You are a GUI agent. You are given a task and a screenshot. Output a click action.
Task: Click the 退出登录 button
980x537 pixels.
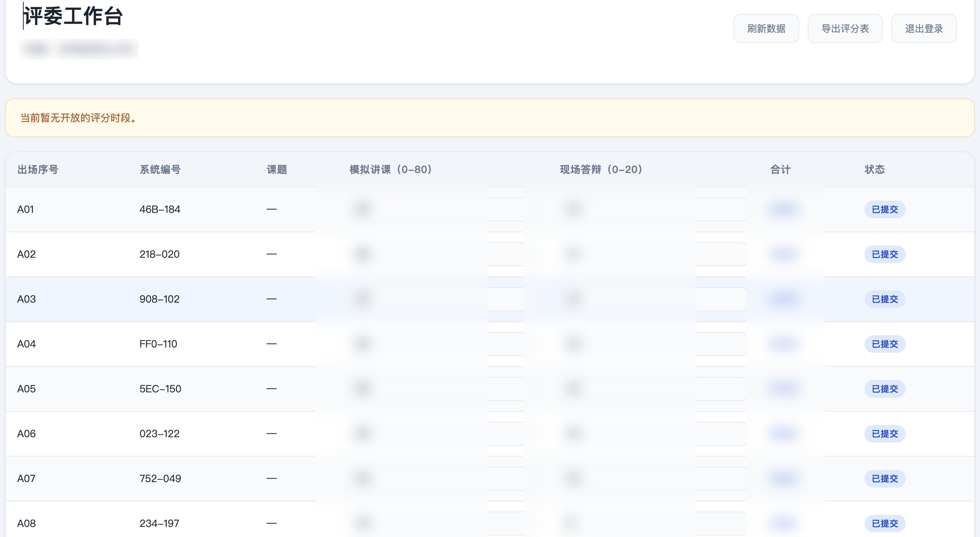(x=924, y=29)
